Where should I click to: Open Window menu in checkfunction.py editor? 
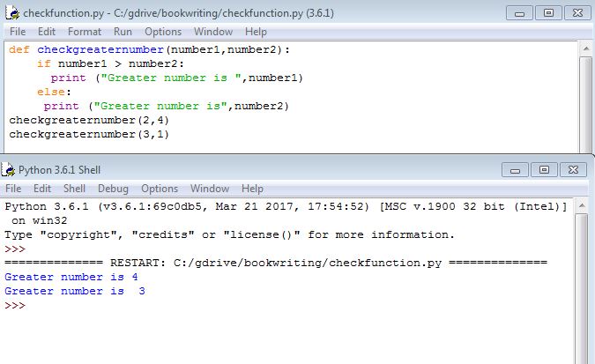(213, 32)
